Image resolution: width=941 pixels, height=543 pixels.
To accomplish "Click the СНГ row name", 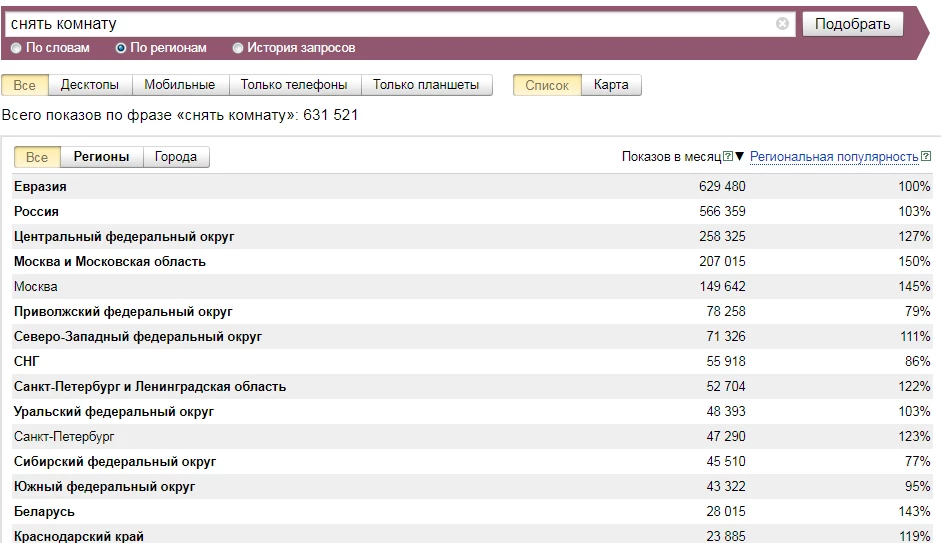I will [x=26, y=361].
